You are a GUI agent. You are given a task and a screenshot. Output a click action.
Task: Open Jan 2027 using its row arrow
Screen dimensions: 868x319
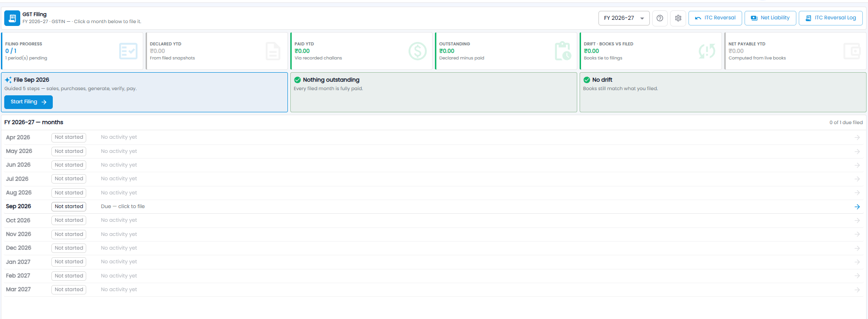tap(857, 262)
